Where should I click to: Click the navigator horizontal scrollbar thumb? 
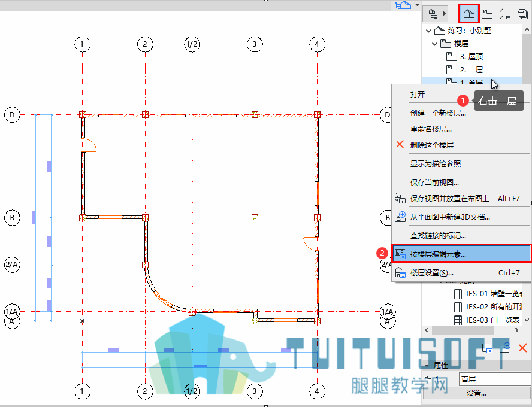(x=462, y=330)
